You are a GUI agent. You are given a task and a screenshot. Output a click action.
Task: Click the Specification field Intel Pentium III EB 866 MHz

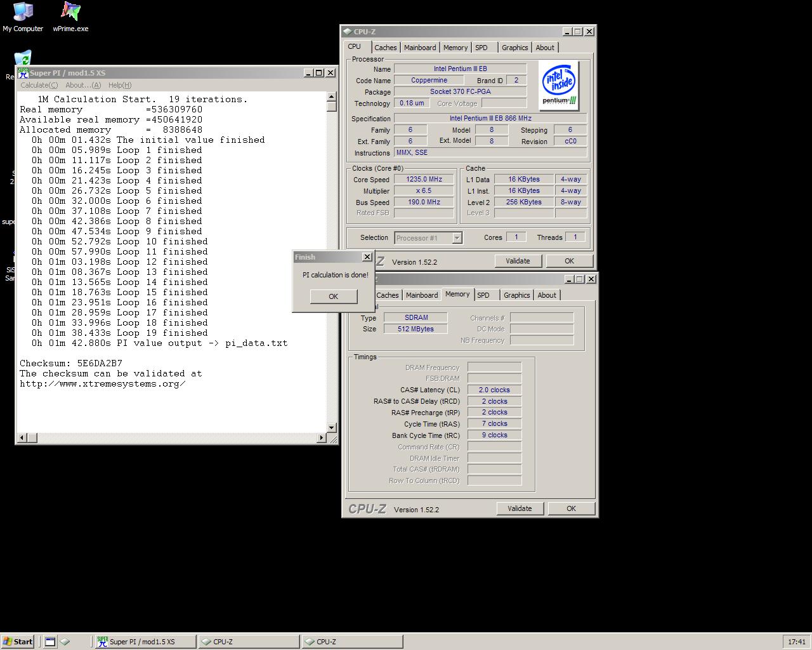pos(490,119)
